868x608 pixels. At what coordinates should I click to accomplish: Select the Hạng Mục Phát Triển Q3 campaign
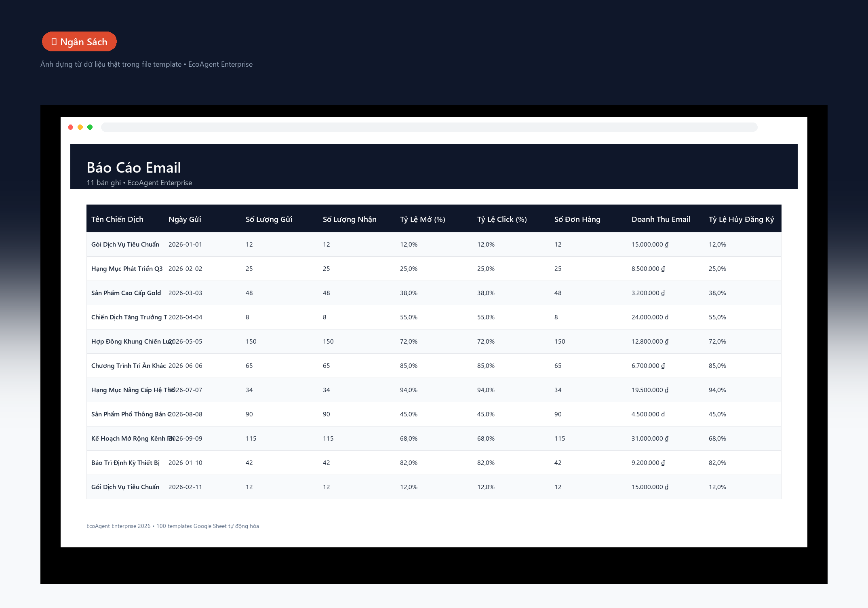tap(127, 269)
